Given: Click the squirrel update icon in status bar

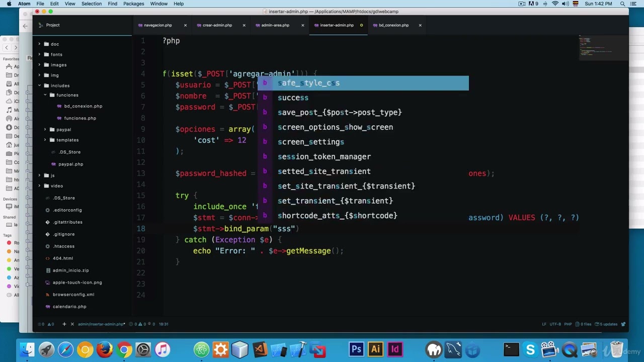Looking at the screenshot, I should (x=623, y=324).
